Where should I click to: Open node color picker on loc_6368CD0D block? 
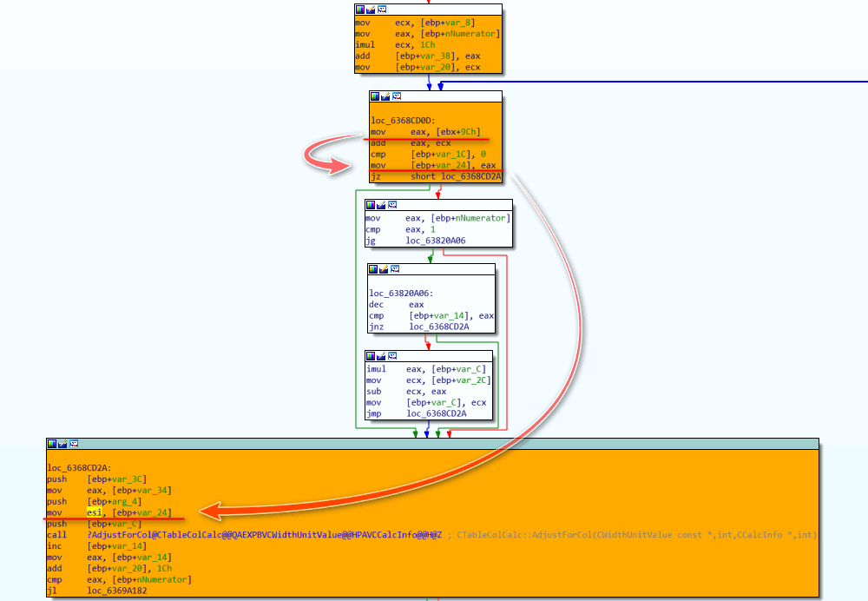coord(375,96)
